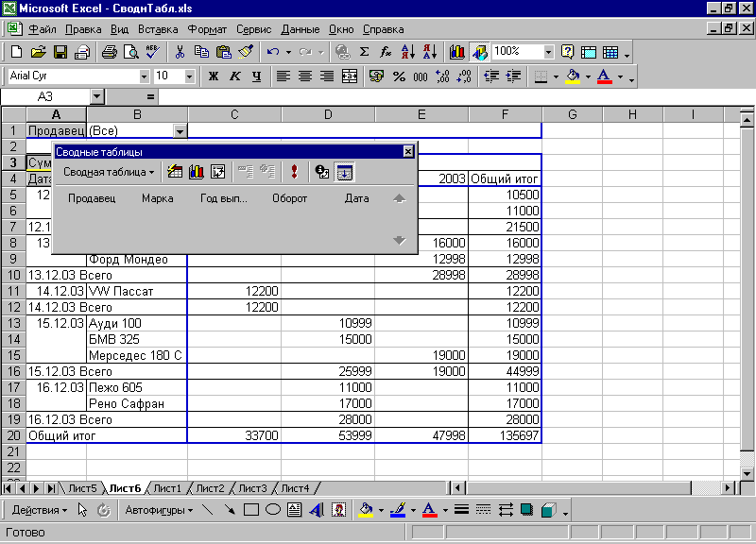Open the Файл menu
756x544 pixels.
[x=43, y=30]
